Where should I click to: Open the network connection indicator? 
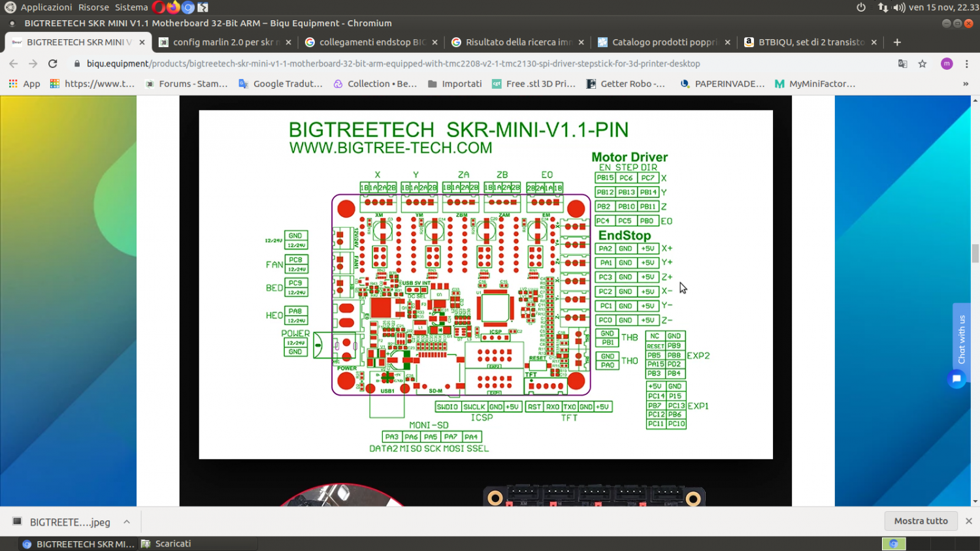(883, 7)
